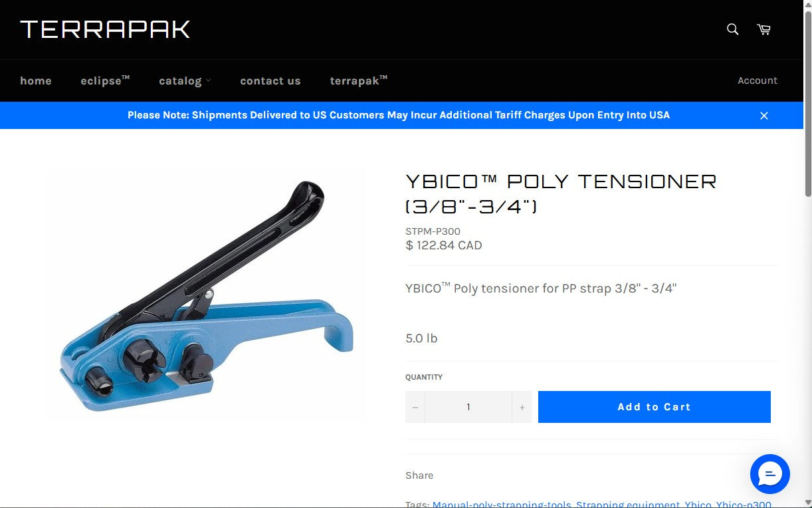The height and width of the screenshot is (508, 812).
Task: Visit the Manual-poly-strapping-tools tag
Action: pyautogui.click(x=501, y=505)
